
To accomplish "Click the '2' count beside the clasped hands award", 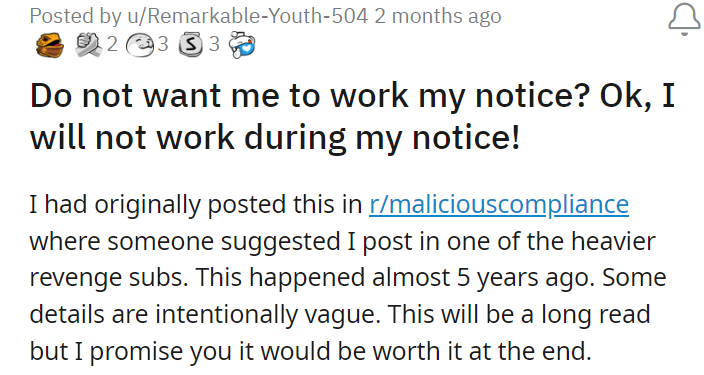I will (112, 44).
